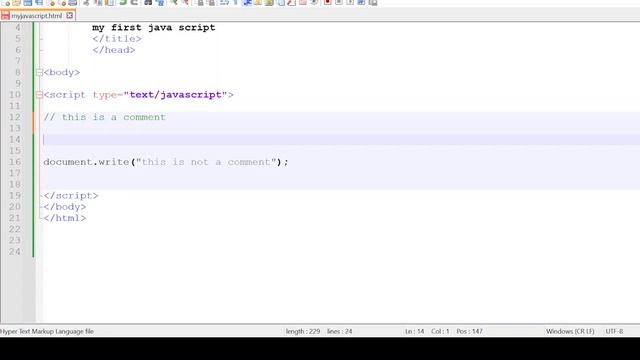Image resolution: width=640 pixels, height=360 pixels.
Task: Click the Save Macro icon at toolbar end
Action: point(373,2)
